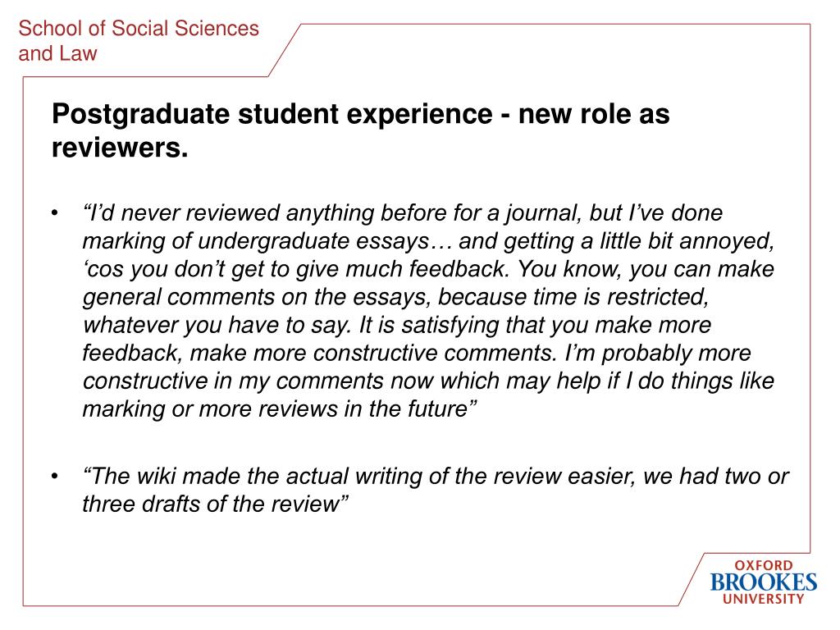Select the 'School of Social Sciences' header text

[x=139, y=29]
